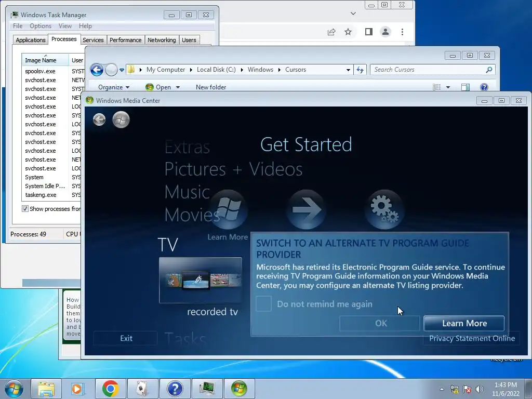Open Task Manager File menu
The height and width of the screenshot is (399, 532).
pos(18,26)
